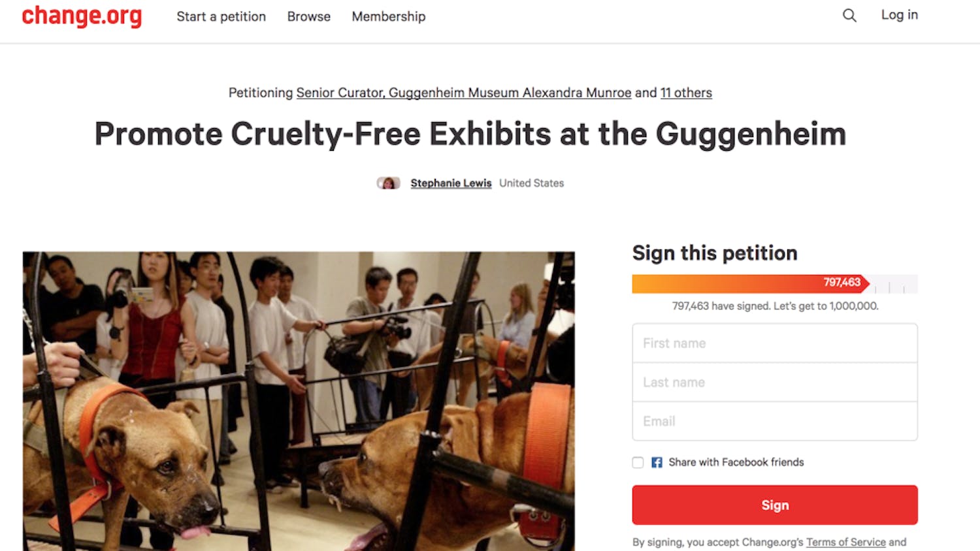Click the Facebook logo icon
This screenshot has width=980, height=551.
tap(657, 462)
